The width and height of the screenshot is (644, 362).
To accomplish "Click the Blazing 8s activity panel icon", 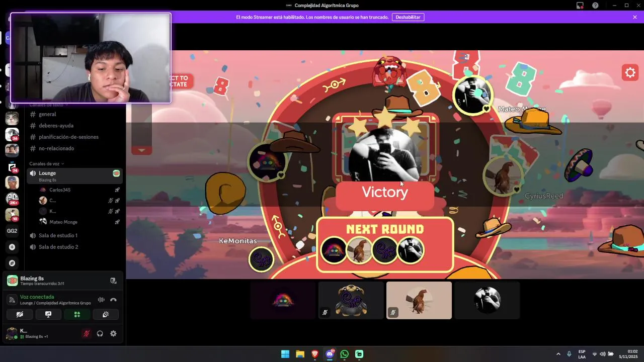I will coord(12,281).
